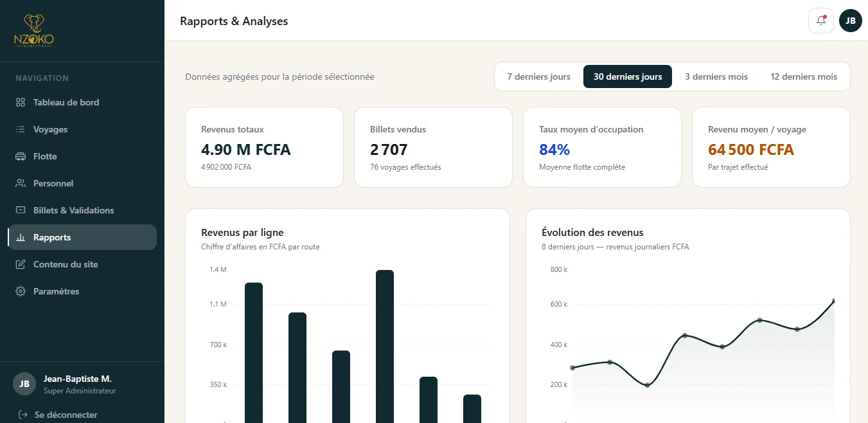Switch to 3 derniers mois
This screenshot has width=868, height=423.
pyautogui.click(x=716, y=76)
